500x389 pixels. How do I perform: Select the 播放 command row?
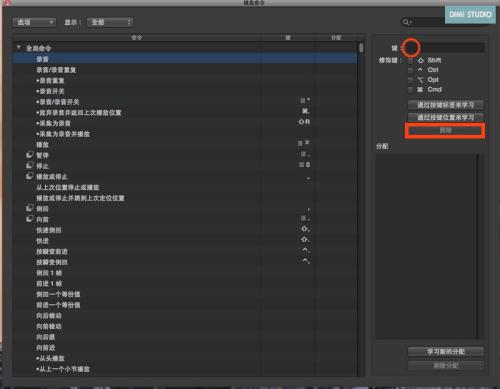(x=185, y=144)
